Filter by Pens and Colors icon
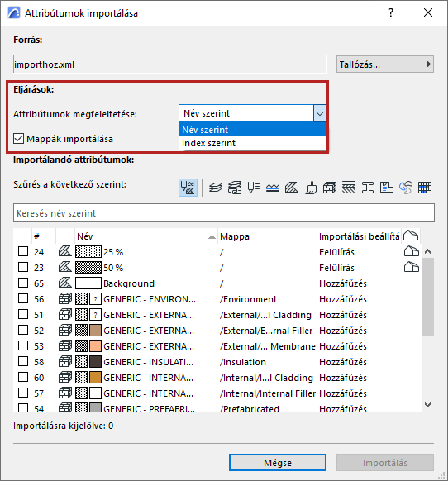The image size is (448, 481). [x=254, y=188]
